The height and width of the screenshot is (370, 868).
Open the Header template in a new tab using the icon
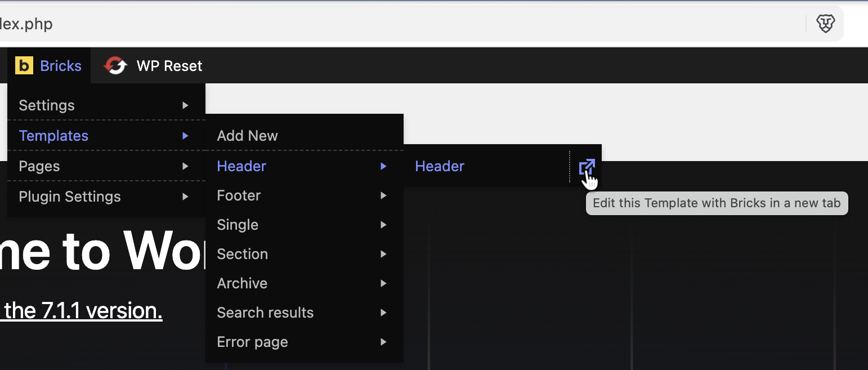pos(587,167)
